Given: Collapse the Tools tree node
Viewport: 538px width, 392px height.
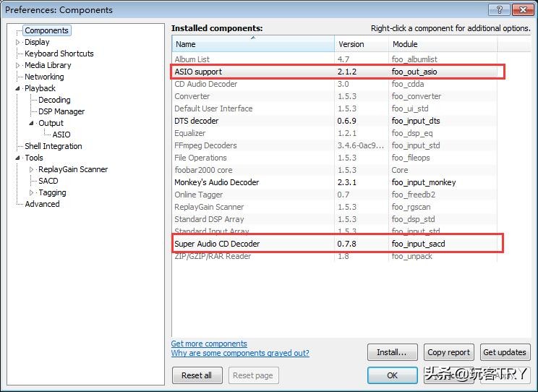Looking at the screenshot, I should click(18, 158).
